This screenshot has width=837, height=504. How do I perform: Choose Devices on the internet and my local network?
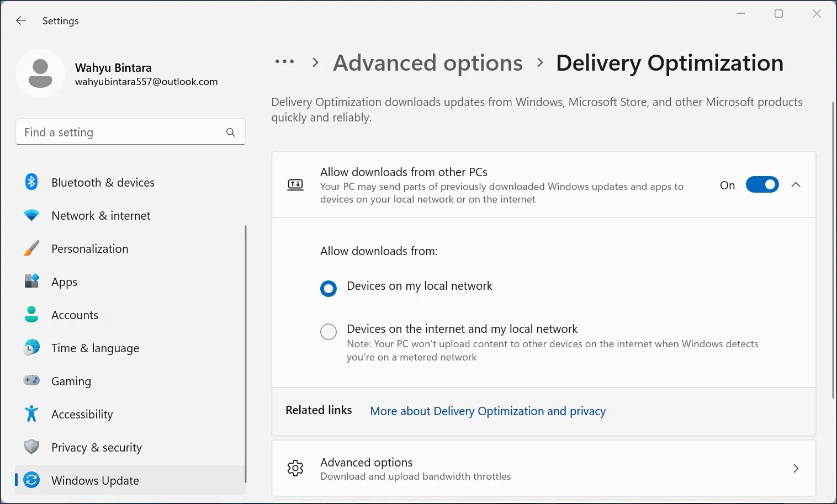pos(329,331)
